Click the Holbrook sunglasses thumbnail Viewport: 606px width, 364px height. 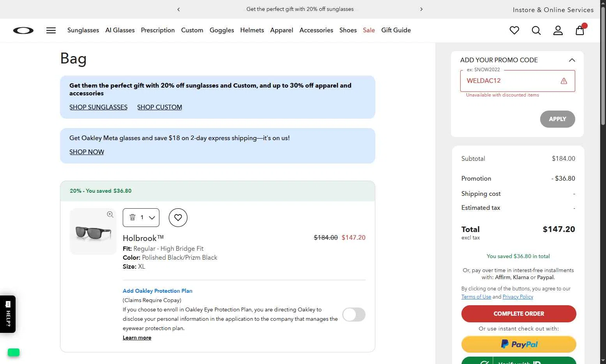pos(93,232)
